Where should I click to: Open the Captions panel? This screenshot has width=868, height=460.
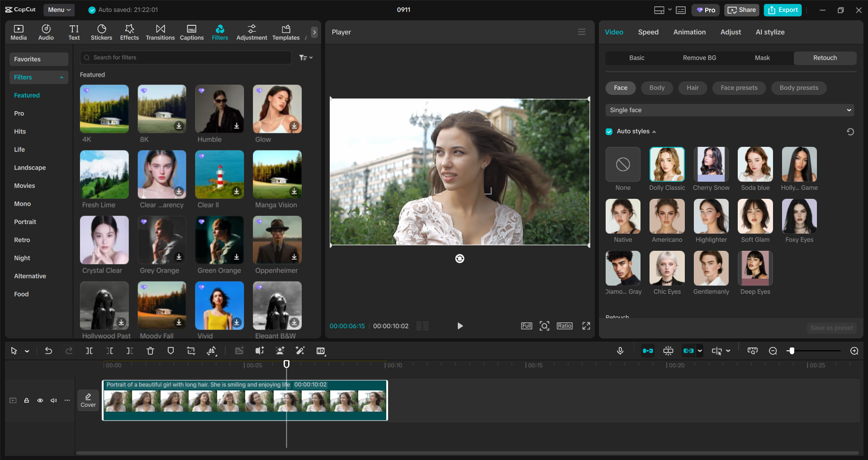pos(191,32)
